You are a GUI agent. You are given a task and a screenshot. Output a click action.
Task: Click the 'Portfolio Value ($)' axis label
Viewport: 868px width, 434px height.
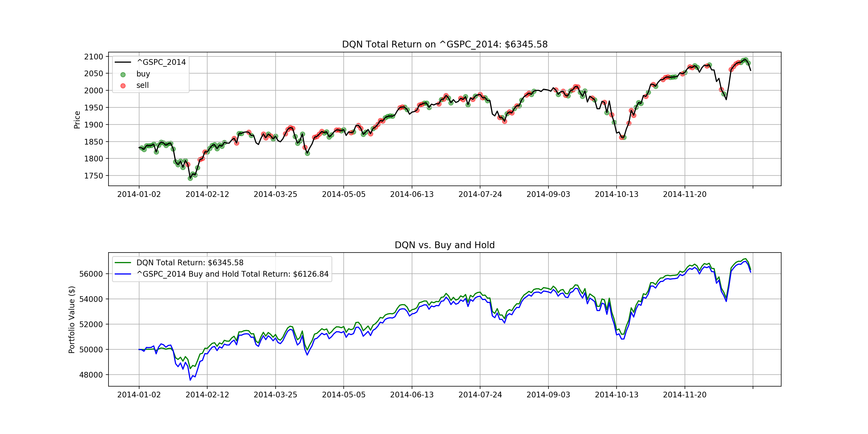pos(71,320)
